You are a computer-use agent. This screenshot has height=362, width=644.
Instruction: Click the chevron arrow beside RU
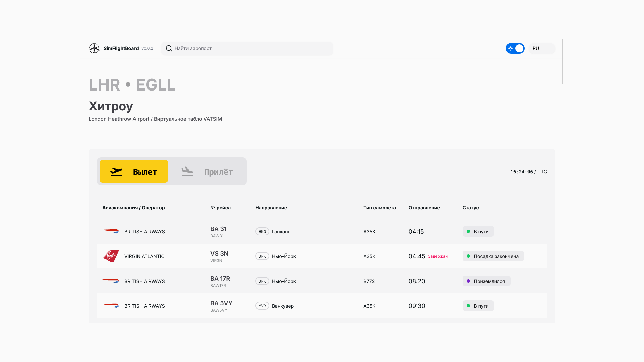pyautogui.click(x=549, y=48)
